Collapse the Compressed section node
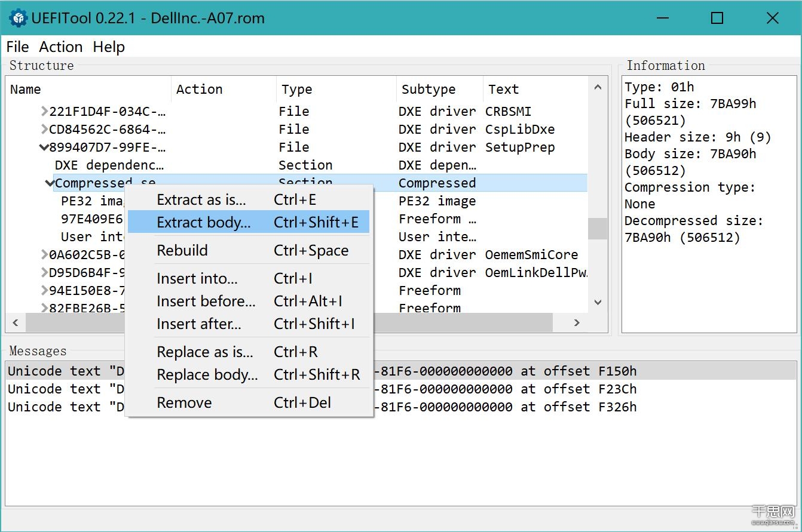This screenshot has height=532, width=802. point(50,183)
